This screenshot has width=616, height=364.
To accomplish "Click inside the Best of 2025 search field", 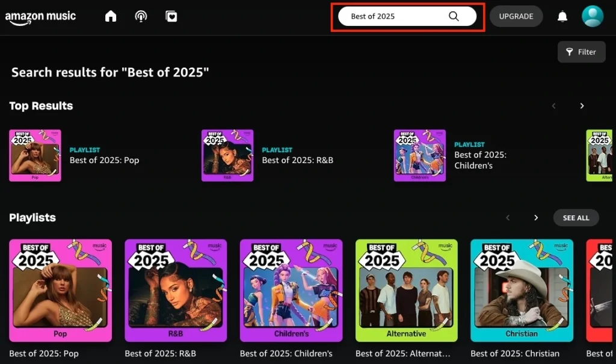I will pyautogui.click(x=397, y=15).
